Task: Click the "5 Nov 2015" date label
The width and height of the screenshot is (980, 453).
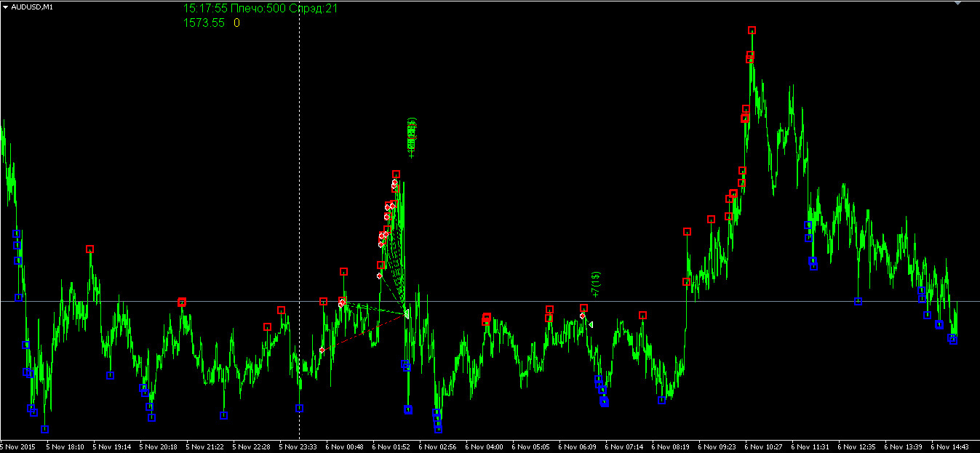Action: coord(17,447)
